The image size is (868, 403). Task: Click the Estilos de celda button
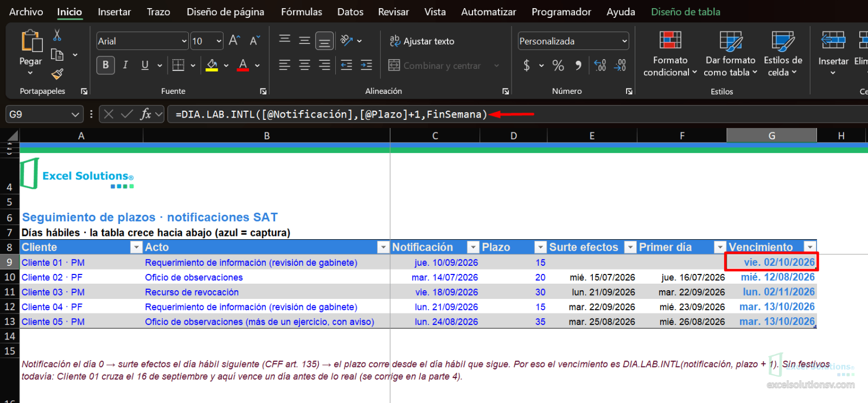(783, 53)
